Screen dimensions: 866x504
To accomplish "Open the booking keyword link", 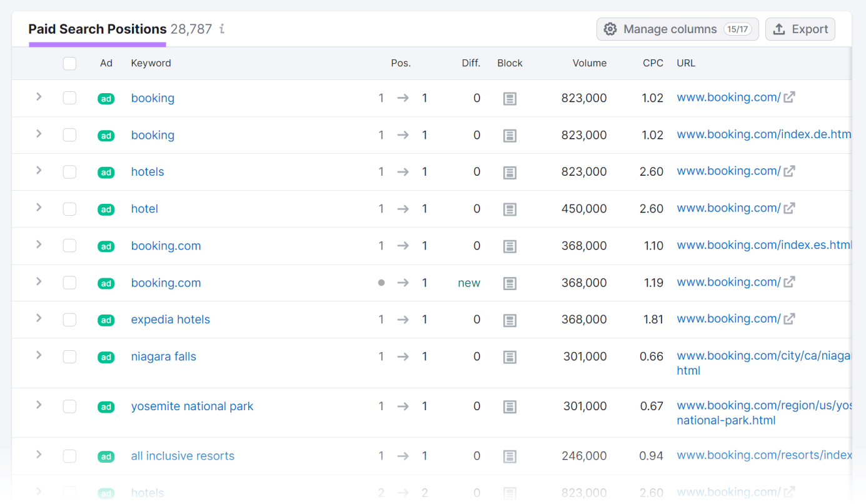I will 153,98.
